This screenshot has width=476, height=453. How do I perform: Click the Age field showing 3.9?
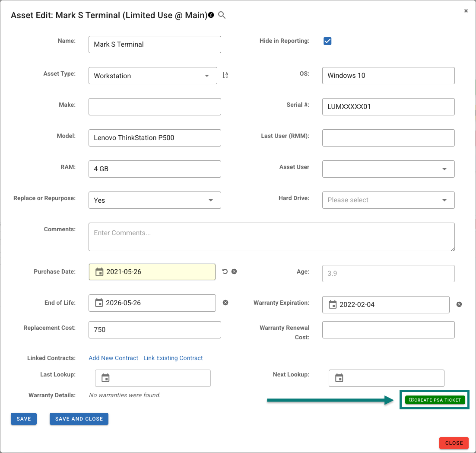click(388, 274)
